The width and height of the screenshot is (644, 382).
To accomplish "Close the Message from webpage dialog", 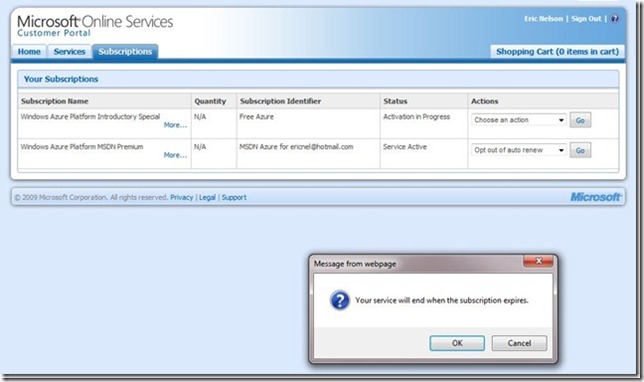I will 538,261.
